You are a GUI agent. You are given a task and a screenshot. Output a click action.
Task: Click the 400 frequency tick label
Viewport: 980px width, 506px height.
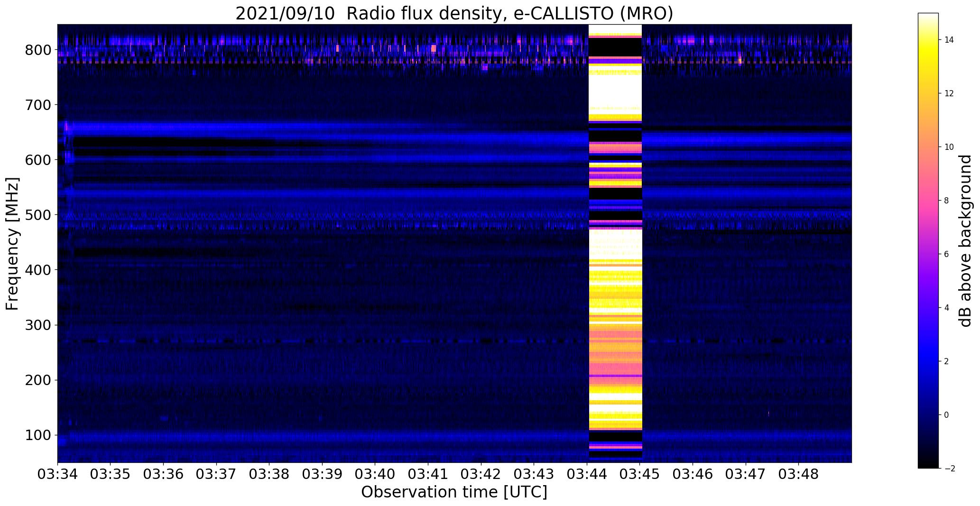(38, 270)
